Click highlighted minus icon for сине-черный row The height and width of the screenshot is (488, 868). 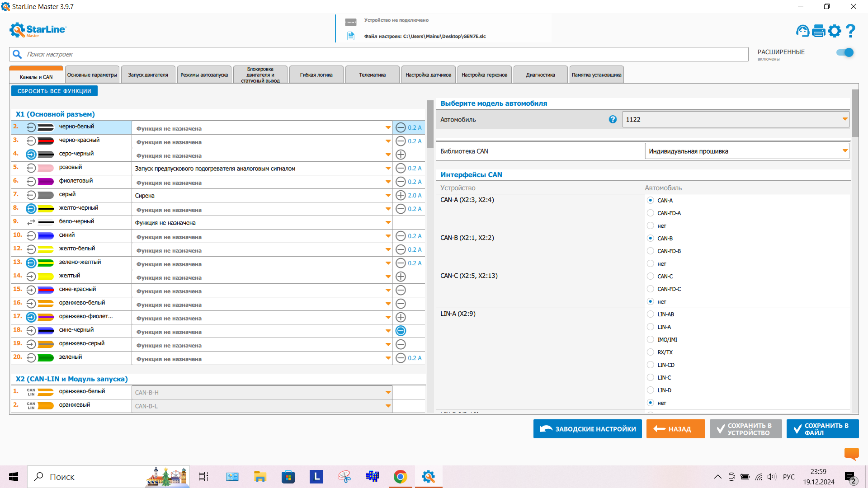click(401, 331)
